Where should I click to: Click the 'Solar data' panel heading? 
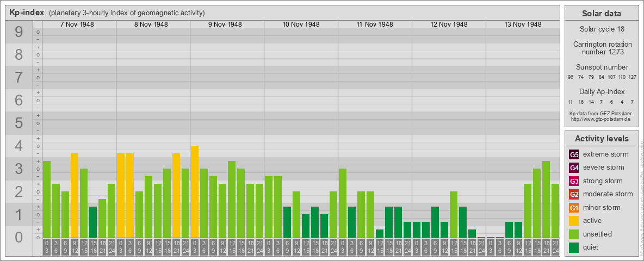coord(601,14)
